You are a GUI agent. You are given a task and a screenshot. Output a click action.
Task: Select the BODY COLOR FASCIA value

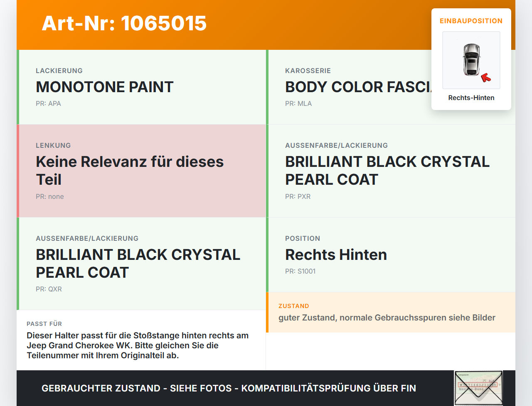[358, 87]
